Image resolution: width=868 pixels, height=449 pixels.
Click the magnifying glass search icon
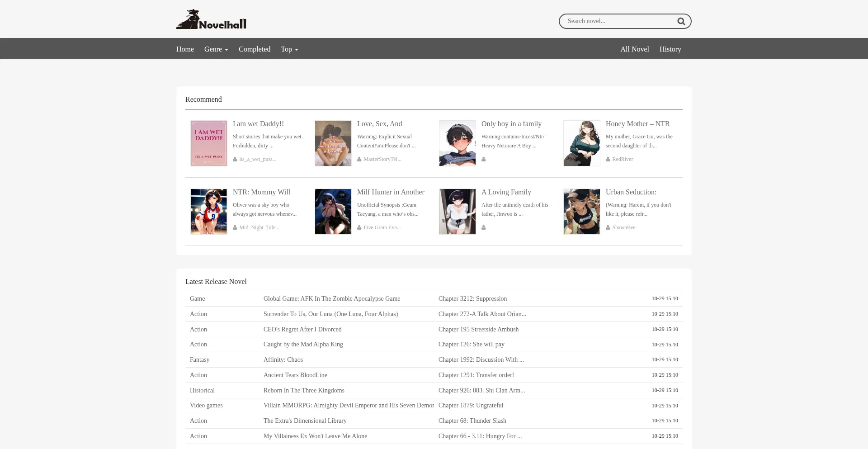click(x=681, y=21)
